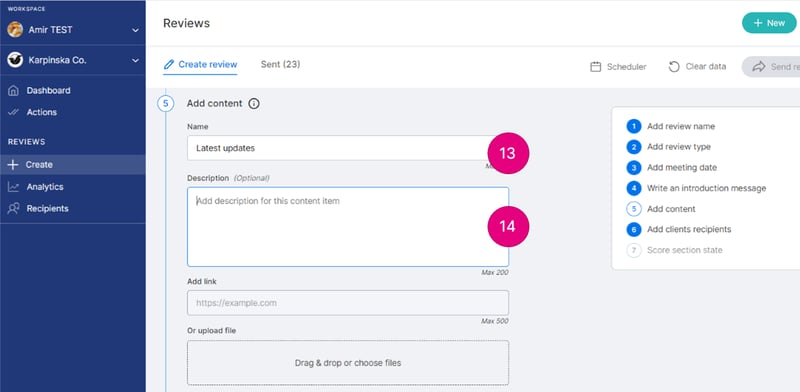Image resolution: width=800 pixels, height=392 pixels.
Task: Click into the Description text area
Action: click(347, 227)
